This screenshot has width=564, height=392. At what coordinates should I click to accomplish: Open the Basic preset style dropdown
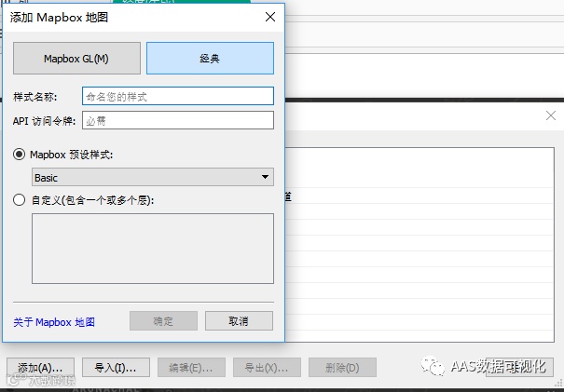click(153, 177)
